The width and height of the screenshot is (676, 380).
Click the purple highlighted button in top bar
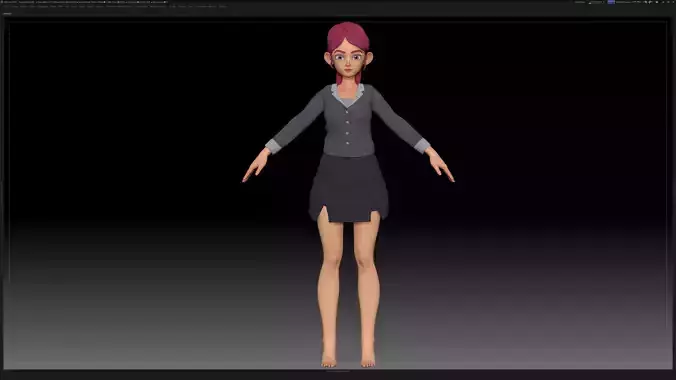tap(611, 2)
